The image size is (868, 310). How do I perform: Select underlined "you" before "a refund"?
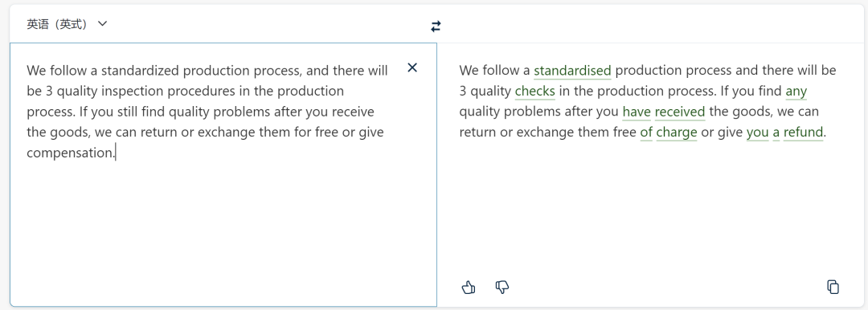coord(758,133)
